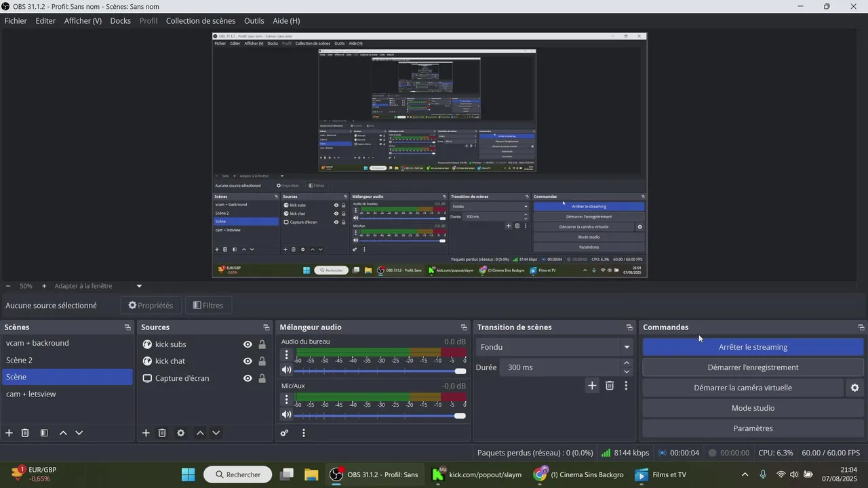Move scene down with arrow icon

coord(79,433)
